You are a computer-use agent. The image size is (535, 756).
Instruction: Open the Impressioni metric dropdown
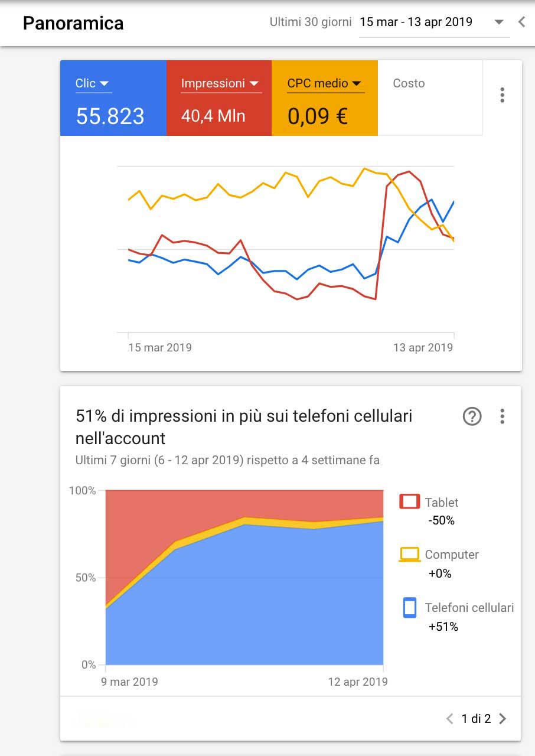click(220, 83)
